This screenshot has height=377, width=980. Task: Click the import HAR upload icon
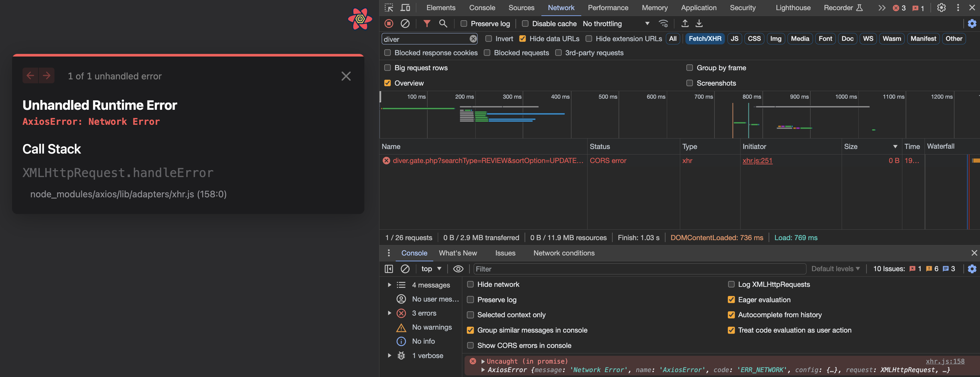point(684,24)
